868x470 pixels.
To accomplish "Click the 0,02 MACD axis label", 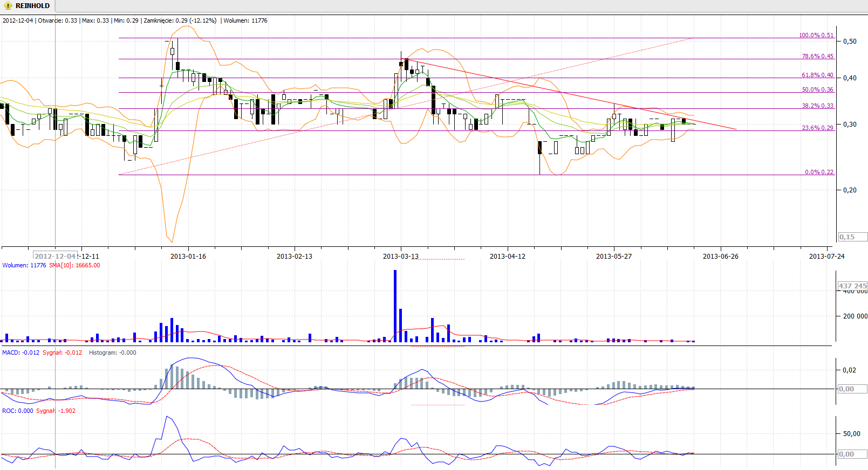I will [850, 370].
